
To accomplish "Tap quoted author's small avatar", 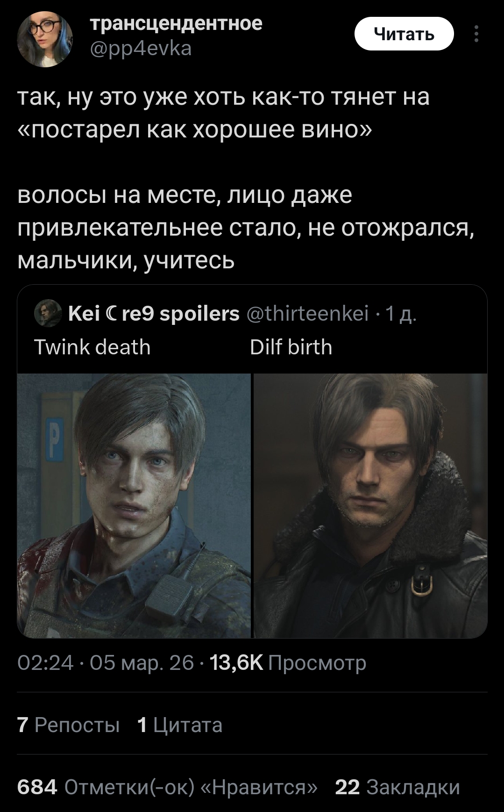I will [x=48, y=314].
